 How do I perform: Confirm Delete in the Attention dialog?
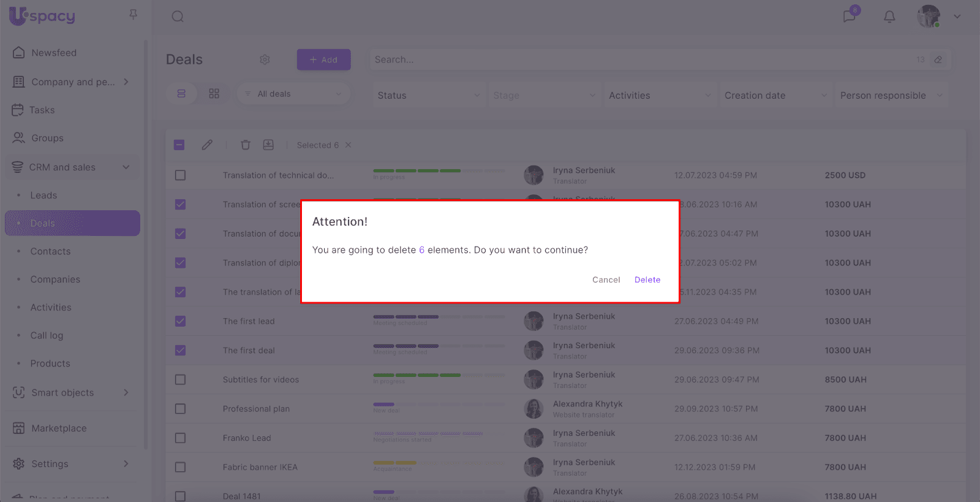[x=647, y=280]
